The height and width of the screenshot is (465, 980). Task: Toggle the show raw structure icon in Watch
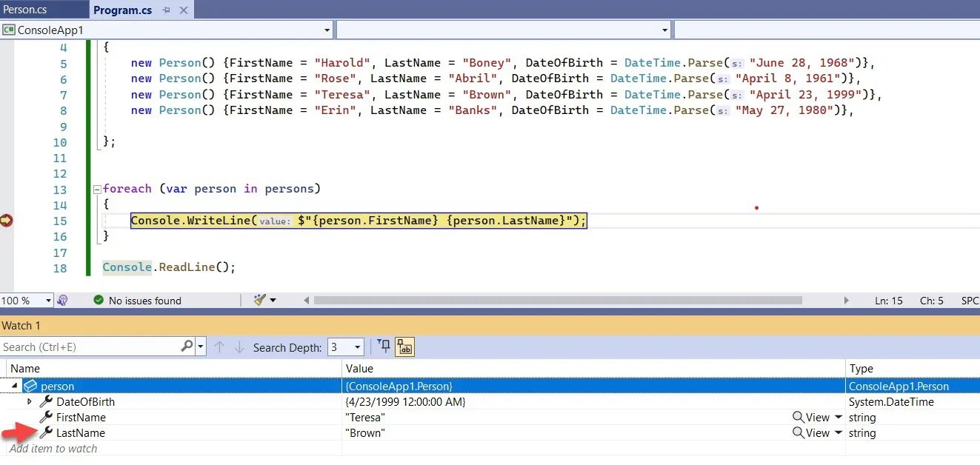pos(404,347)
